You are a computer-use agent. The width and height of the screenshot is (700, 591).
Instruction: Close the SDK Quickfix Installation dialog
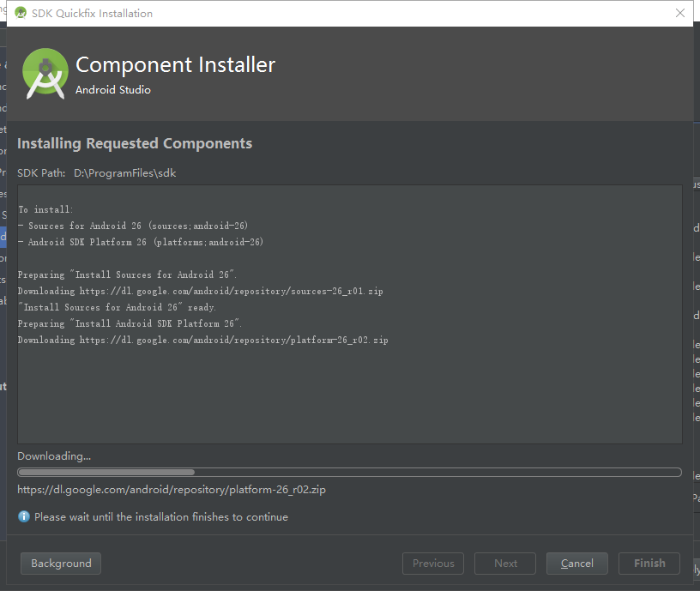click(x=680, y=13)
